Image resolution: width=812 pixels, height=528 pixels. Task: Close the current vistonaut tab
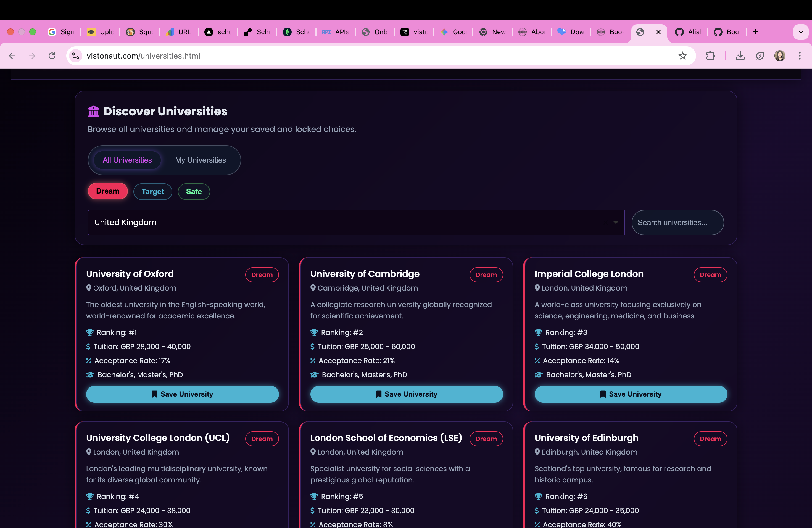pos(658,32)
